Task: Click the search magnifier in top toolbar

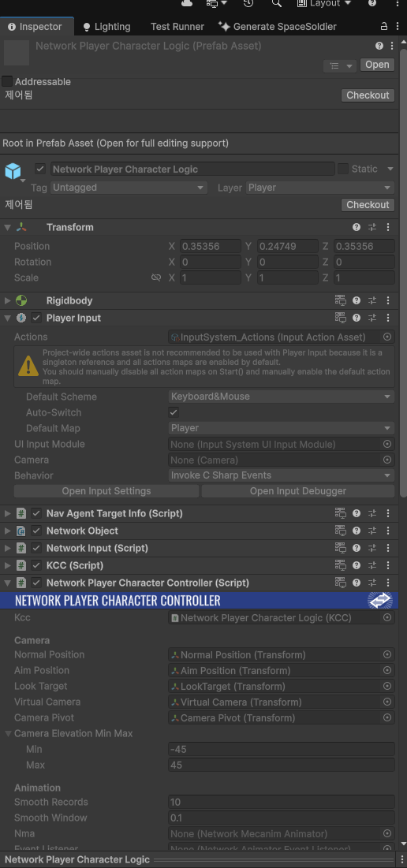Action: click(x=277, y=3)
